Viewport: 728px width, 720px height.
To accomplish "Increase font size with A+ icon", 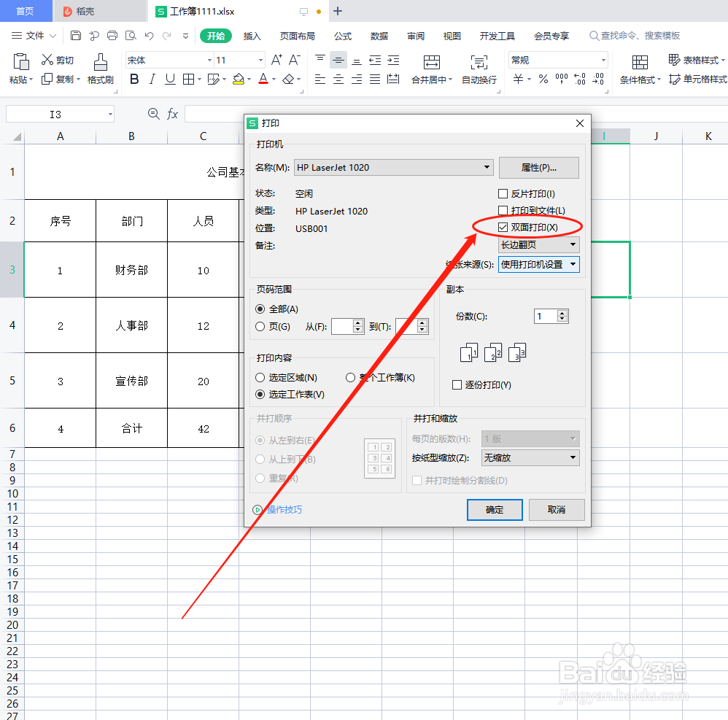I will click(276, 60).
